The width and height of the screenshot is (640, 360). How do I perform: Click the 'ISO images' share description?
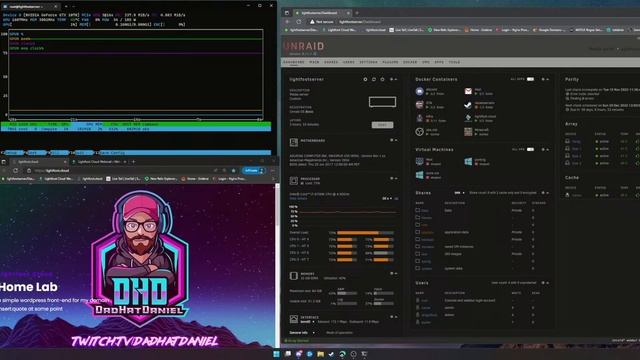(453, 254)
